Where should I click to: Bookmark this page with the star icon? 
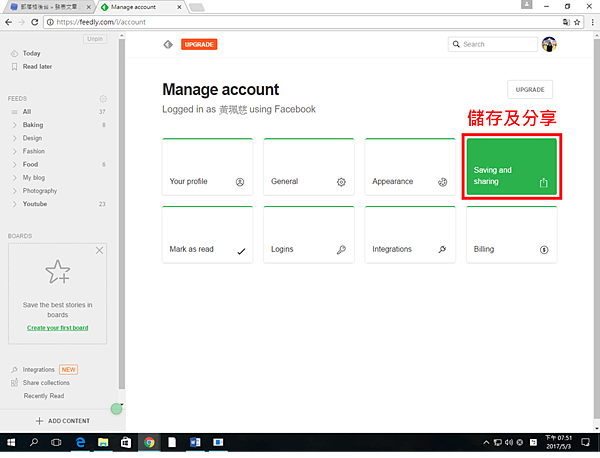pyautogui.click(x=577, y=22)
